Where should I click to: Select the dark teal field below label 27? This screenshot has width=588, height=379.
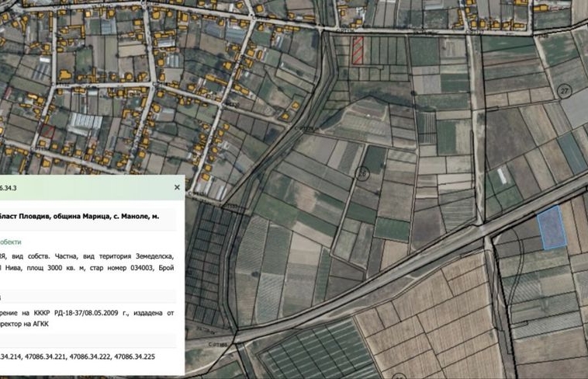572,153
